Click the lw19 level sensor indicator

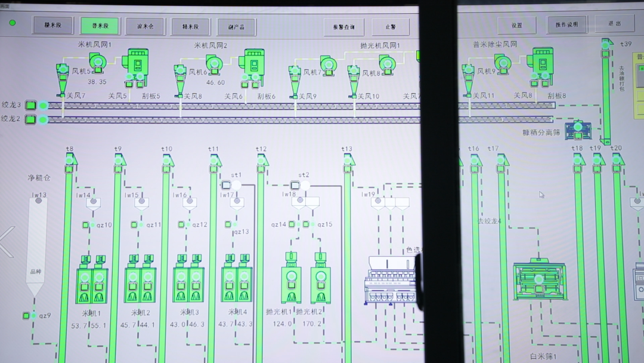pos(378,201)
